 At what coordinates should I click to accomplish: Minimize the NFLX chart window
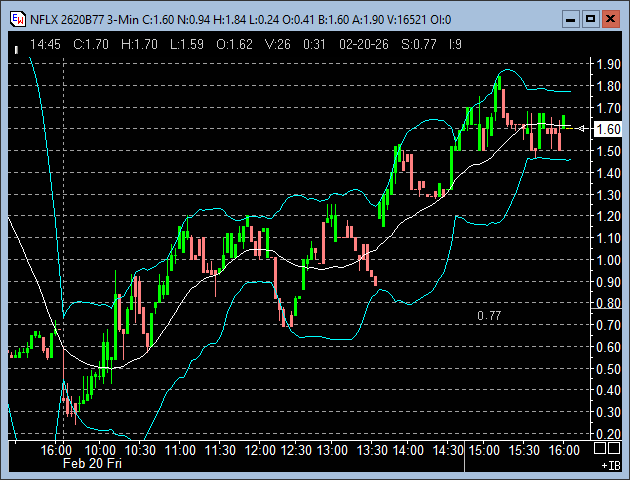(570, 19)
